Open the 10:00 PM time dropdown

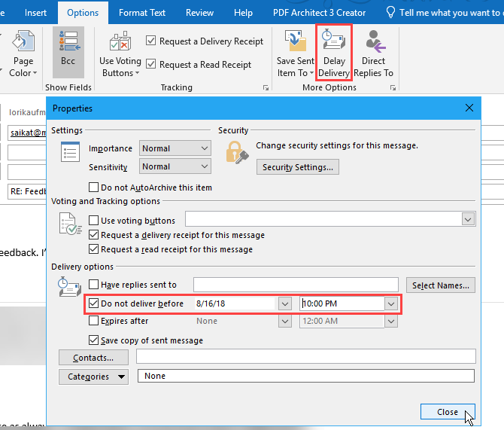391,303
